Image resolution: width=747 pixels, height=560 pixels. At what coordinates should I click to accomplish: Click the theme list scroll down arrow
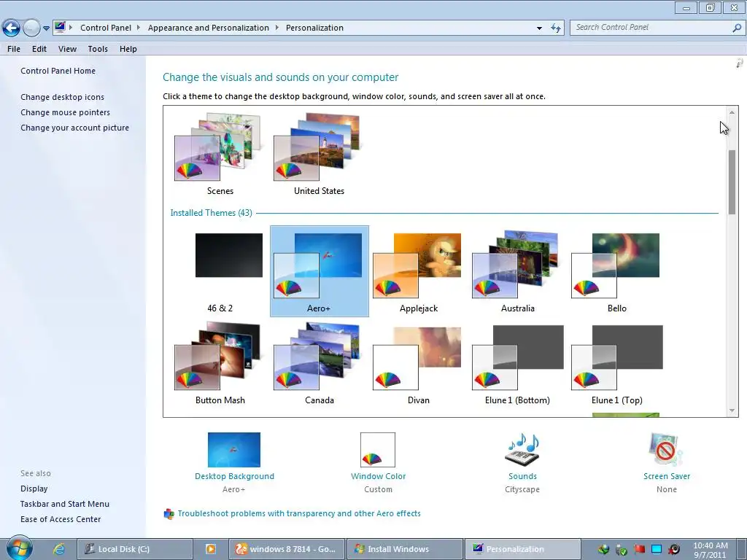[x=732, y=411]
